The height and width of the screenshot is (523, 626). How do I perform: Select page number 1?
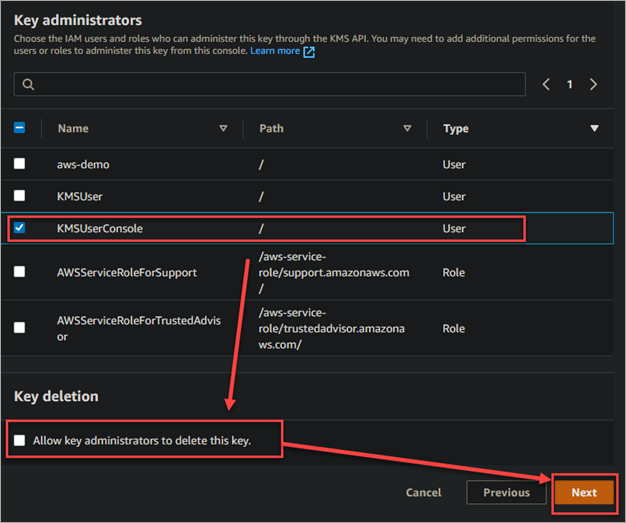click(x=570, y=84)
